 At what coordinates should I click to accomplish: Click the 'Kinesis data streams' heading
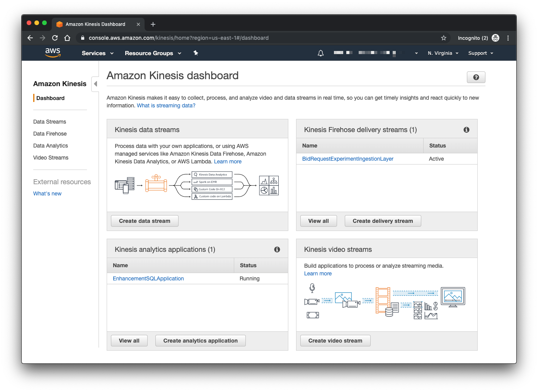pos(147,130)
